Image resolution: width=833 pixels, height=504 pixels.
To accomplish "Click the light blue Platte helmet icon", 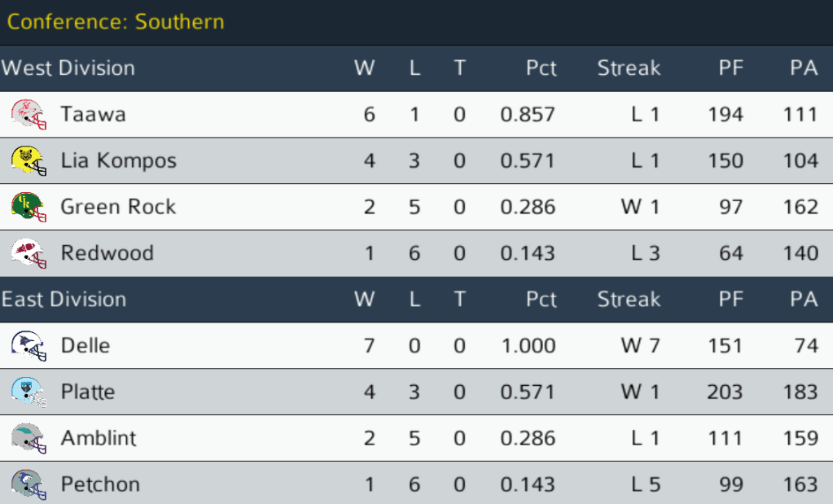I will [28, 392].
